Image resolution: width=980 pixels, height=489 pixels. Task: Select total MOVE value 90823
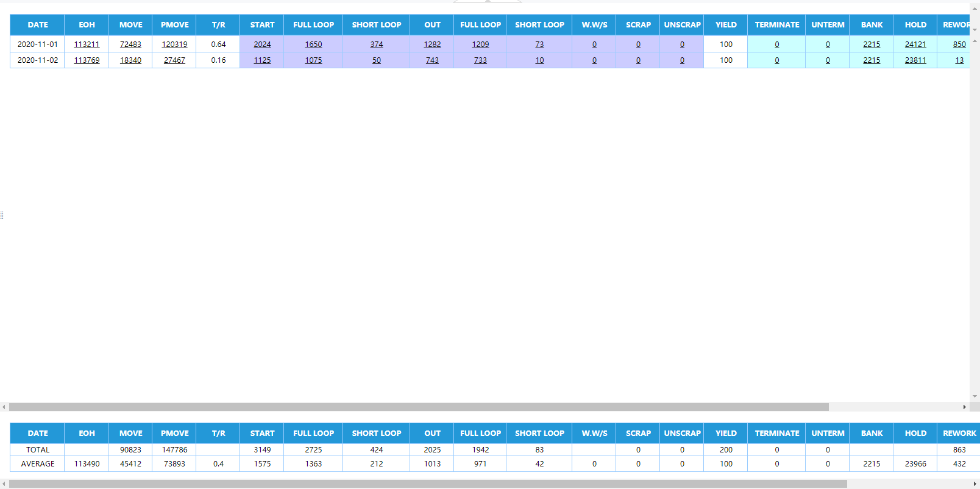130,450
